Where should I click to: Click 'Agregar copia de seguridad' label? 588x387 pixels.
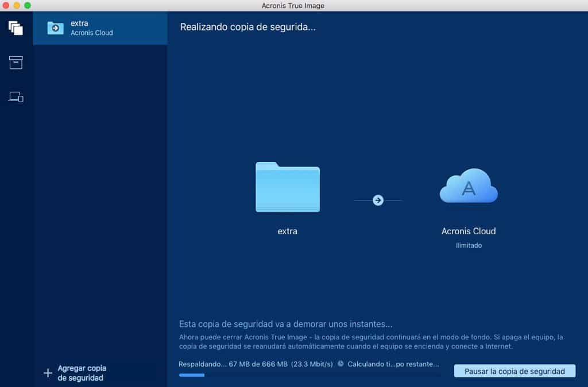pos(82,373)
